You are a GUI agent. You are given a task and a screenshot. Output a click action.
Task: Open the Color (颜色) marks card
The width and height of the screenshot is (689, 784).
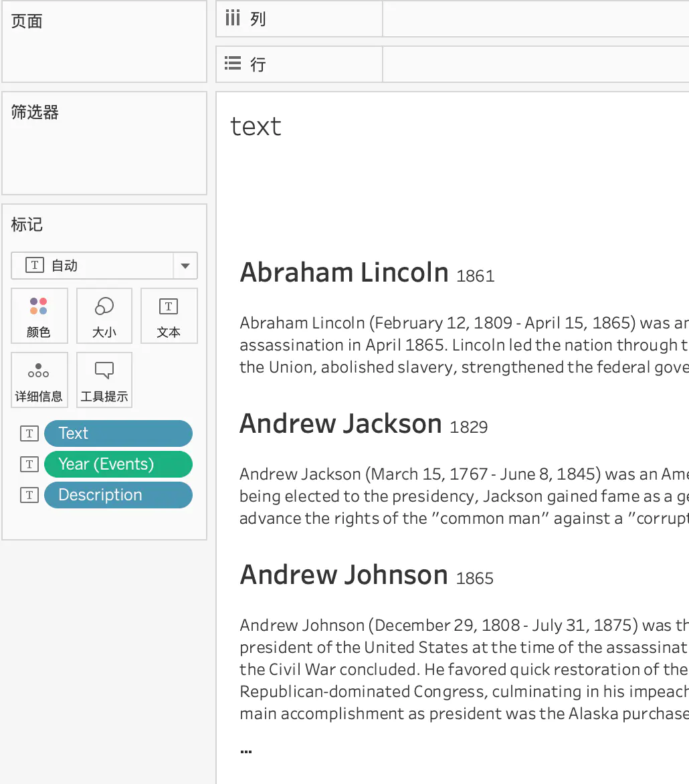coord(39,316)
